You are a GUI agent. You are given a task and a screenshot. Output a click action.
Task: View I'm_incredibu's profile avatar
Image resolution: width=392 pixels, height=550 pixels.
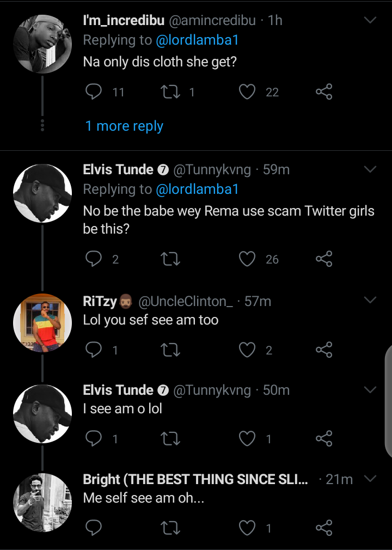click(x=42, y=44)
